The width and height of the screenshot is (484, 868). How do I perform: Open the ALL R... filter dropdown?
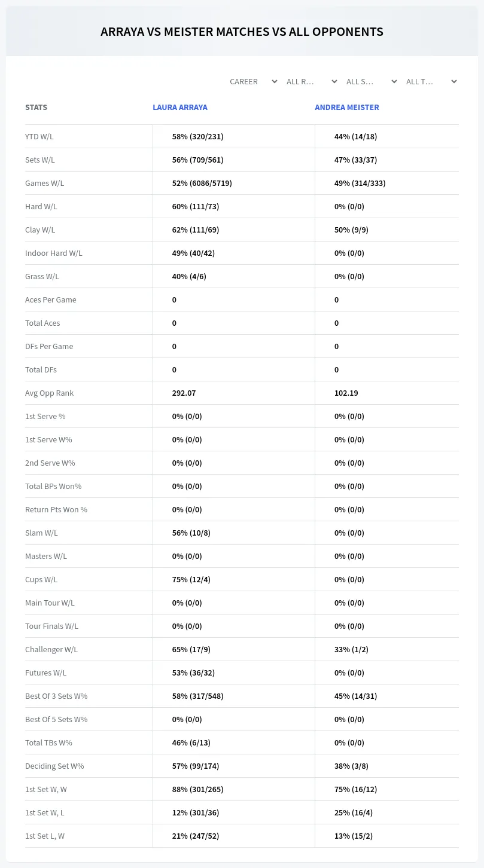312,81
